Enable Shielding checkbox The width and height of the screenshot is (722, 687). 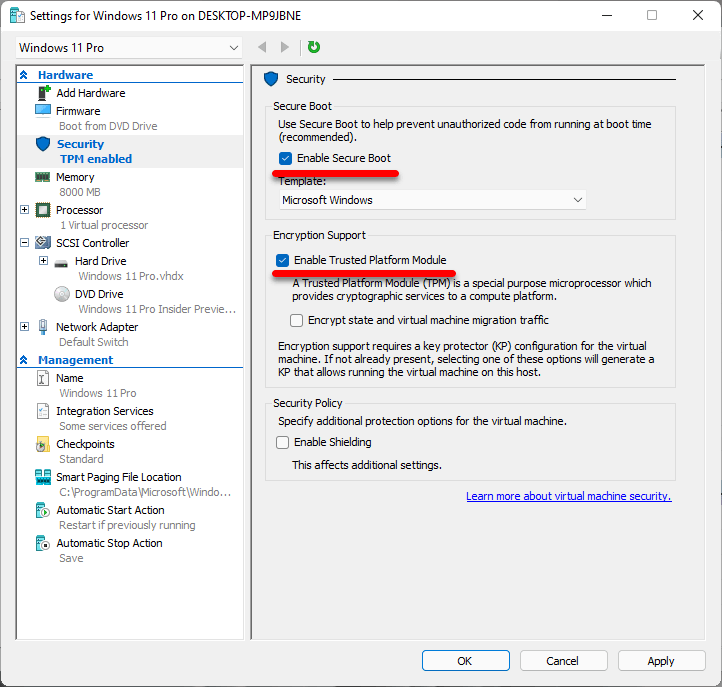(x=282, y=442)
